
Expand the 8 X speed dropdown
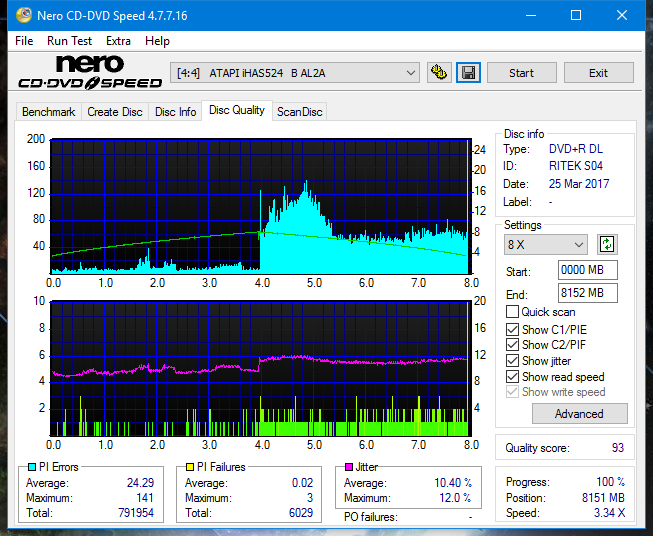coord(546,245)
